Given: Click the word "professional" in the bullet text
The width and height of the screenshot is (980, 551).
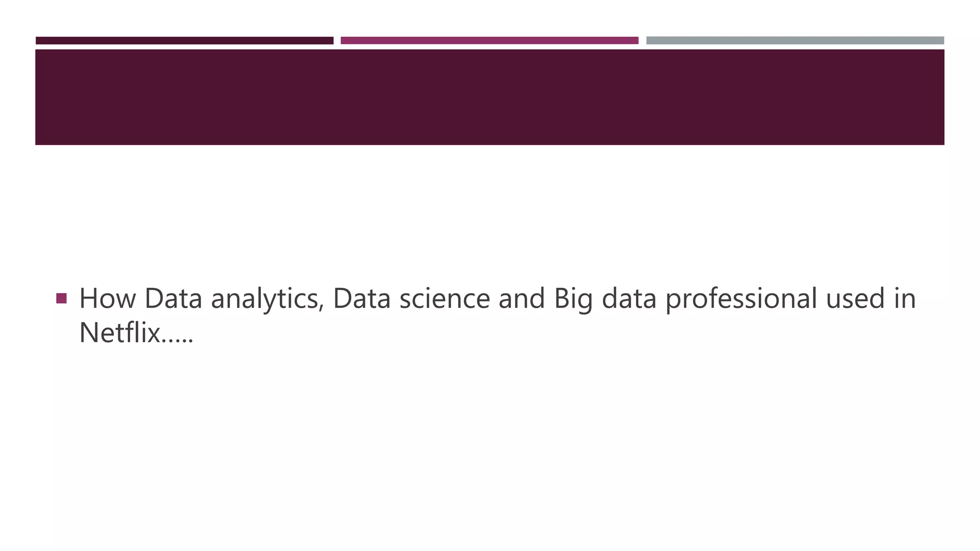Looking at the screenshot, I should pos(741,299).
